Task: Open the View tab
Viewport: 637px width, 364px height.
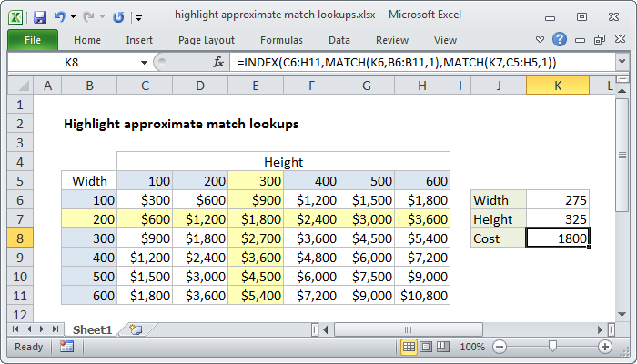Action: tap(445, 40)
